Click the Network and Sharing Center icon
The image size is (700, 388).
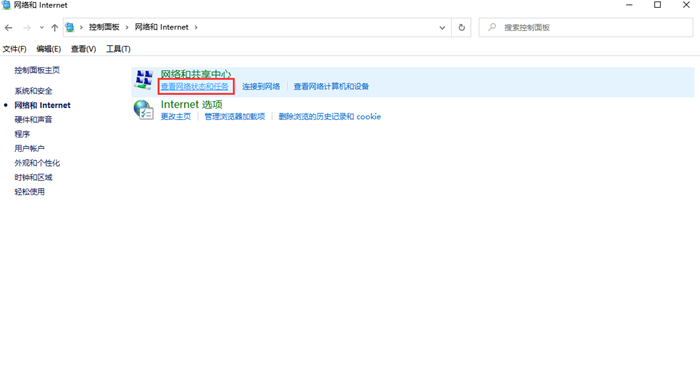[144, 79]
